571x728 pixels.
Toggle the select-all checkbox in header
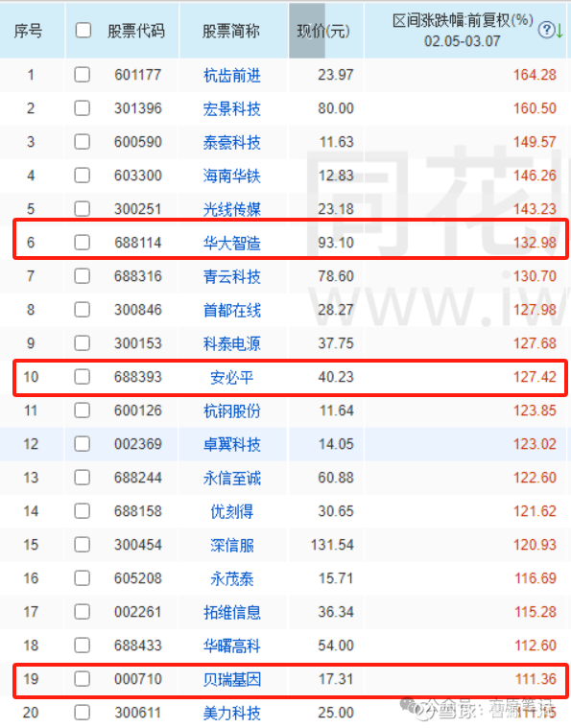tap(83, 31)
